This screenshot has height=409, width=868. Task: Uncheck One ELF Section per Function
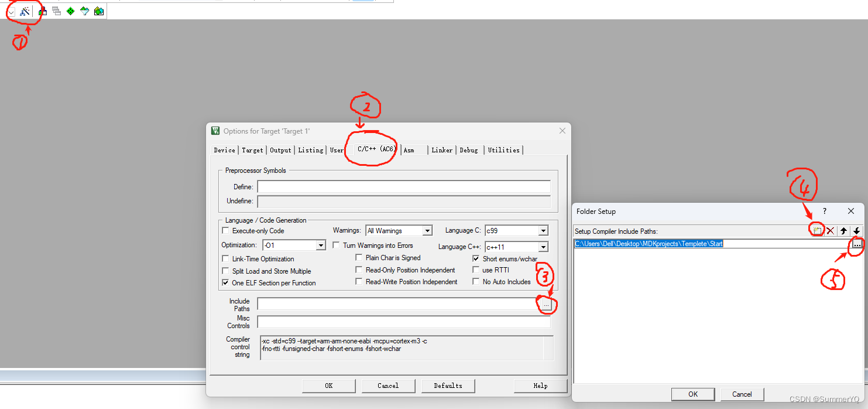(226, 283)
